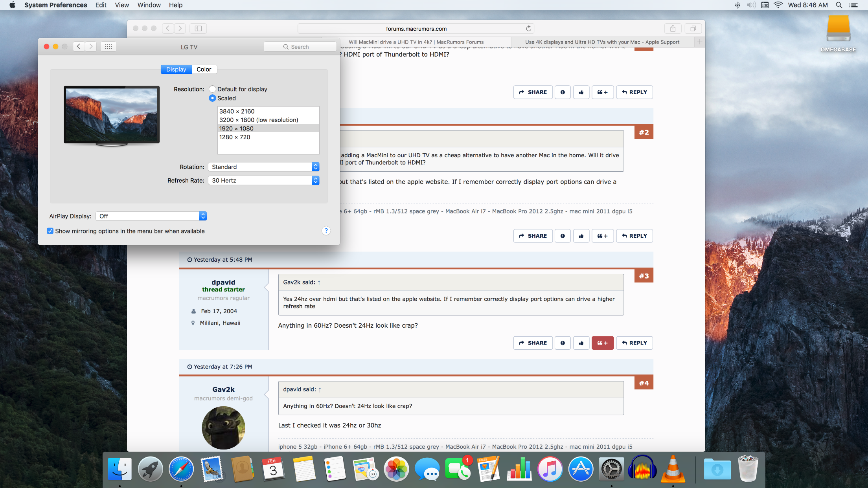
Task: Select the Scaled resolution radio button
Action: (212, 98)
